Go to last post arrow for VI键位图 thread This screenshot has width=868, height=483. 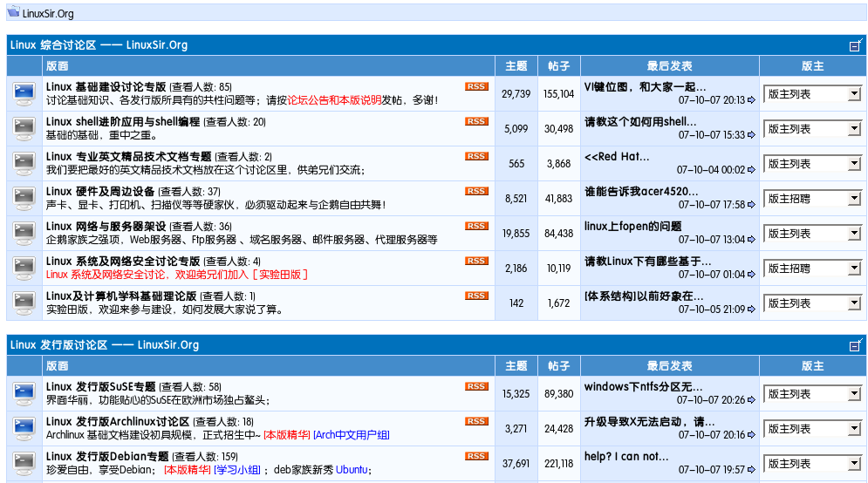751,100
